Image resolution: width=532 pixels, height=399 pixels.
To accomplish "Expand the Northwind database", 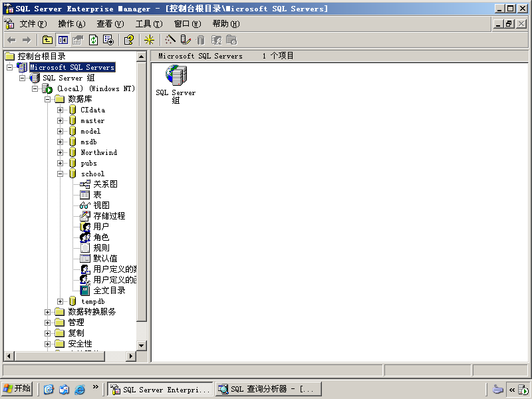I will click(60, 152).
